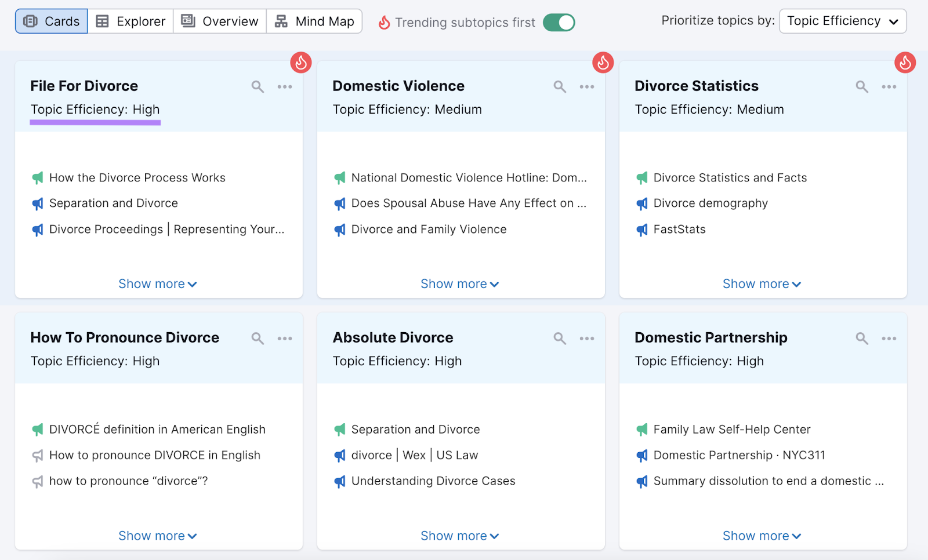Click green megaphone next to Family Law Self-Help Center
The height and width of the screenshot is (560, 928).
[641, 430]
